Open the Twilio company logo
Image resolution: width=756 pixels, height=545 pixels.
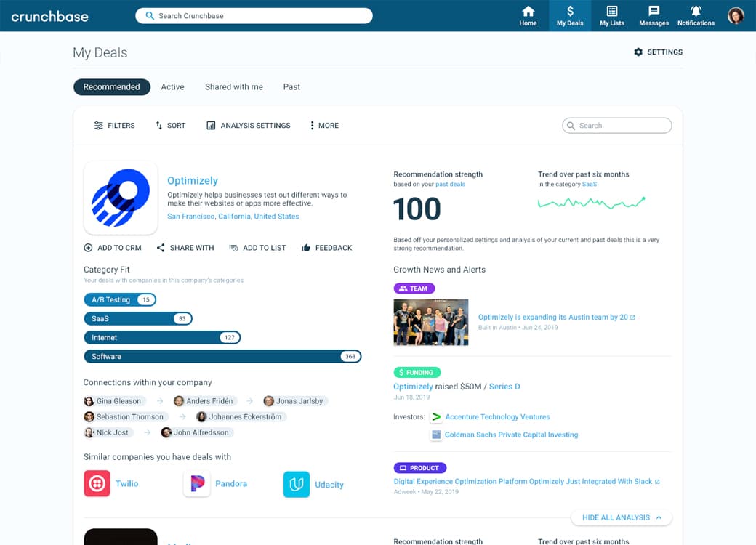pos(97,484)
